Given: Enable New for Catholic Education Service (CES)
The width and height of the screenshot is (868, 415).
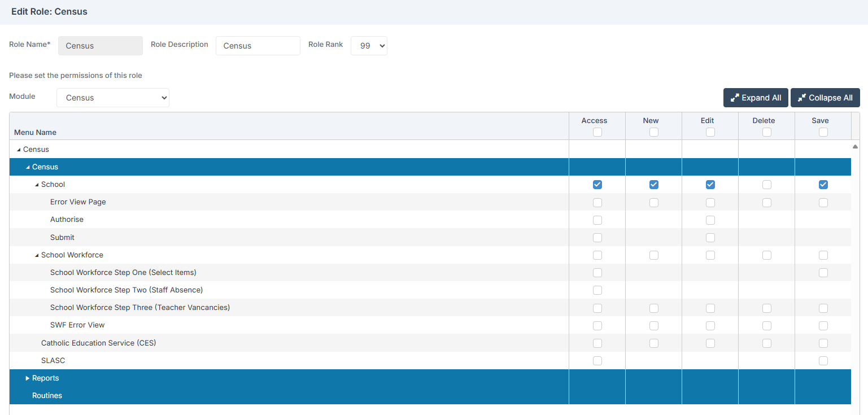Looking at the screenshot, I should point(653,343).
